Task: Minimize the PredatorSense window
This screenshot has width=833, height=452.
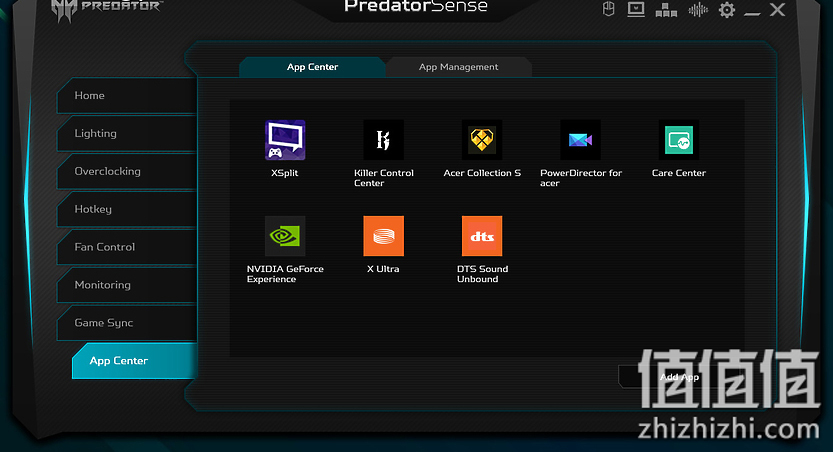Action: (752, 13)
